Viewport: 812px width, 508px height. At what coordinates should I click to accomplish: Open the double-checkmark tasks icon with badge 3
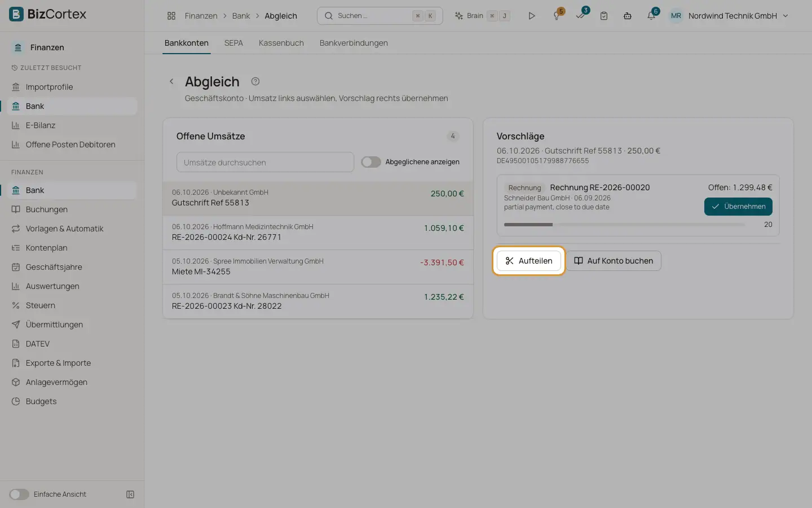[x=581, y=15]
